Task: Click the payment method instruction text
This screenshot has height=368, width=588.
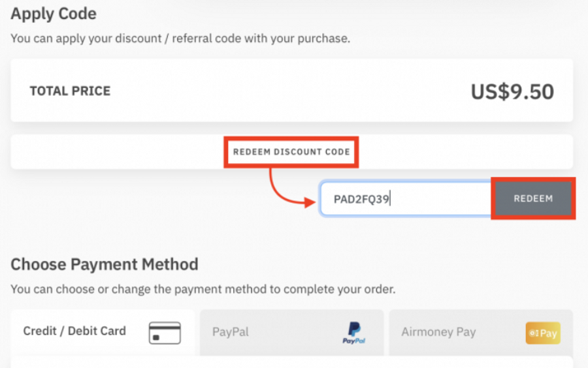Action: (203, 288)
